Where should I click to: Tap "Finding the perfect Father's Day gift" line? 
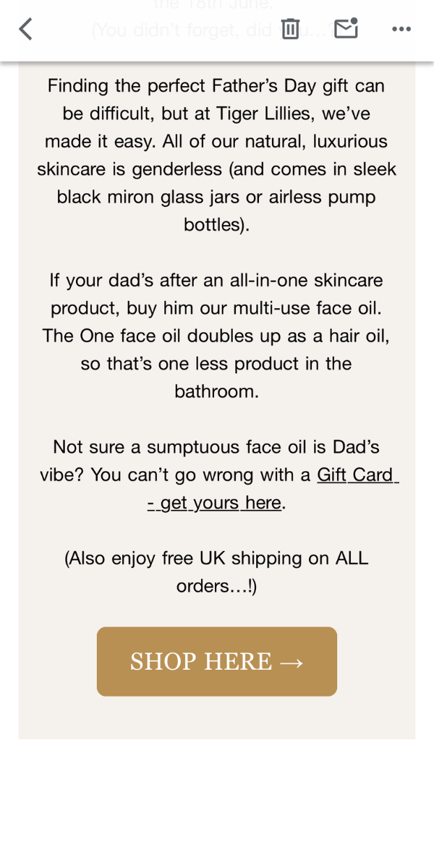click(x=216, y=86)
